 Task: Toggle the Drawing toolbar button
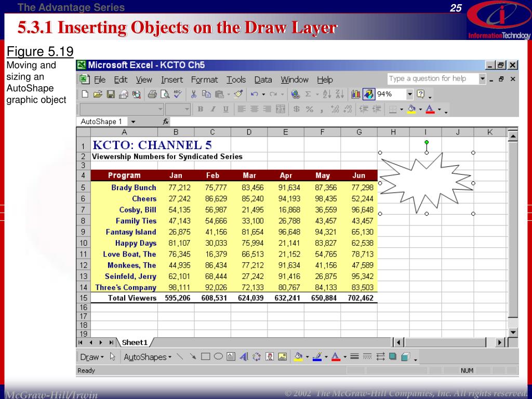pyautogui.click(x=368, y=94)
